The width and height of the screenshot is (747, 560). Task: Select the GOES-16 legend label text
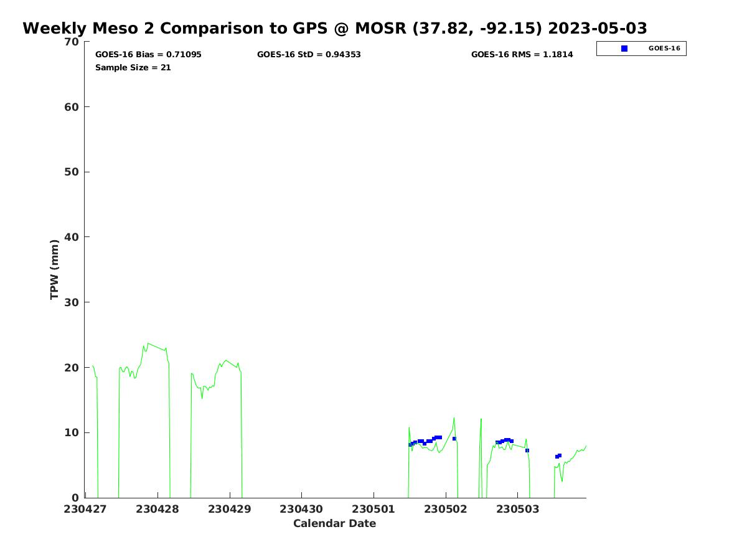664,49
